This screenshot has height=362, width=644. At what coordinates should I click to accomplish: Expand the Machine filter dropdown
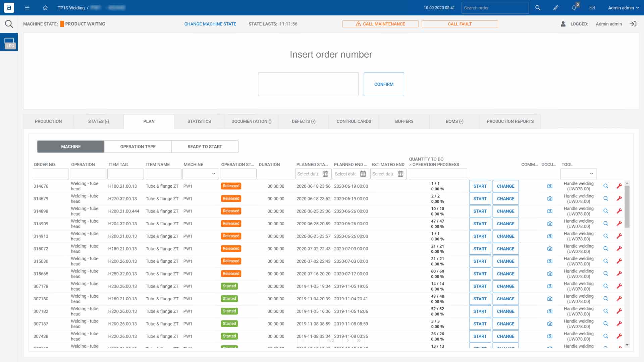click(x=201, y=174)
